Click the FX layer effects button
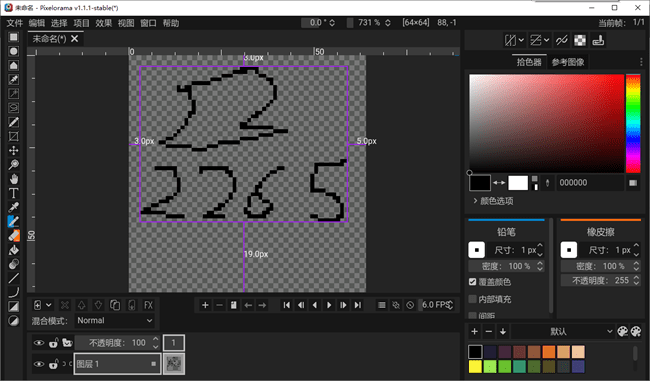650x381 pixels. (x=148, y=305)
